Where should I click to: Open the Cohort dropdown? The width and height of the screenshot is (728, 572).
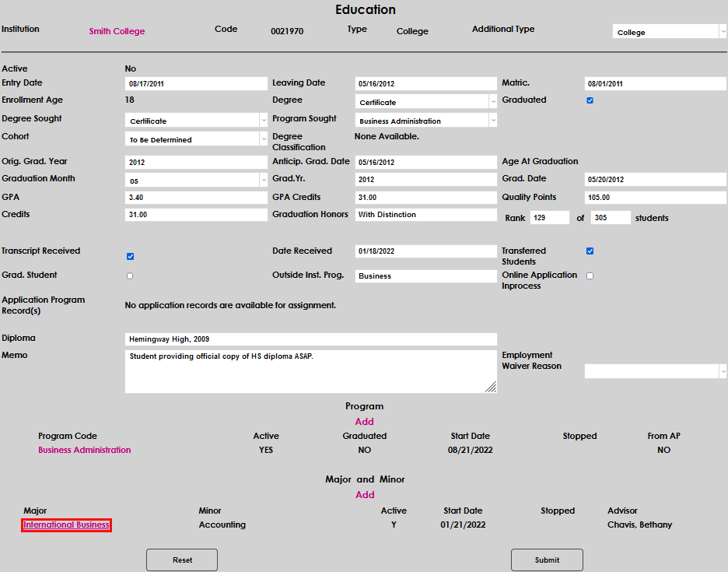[196, 139]
